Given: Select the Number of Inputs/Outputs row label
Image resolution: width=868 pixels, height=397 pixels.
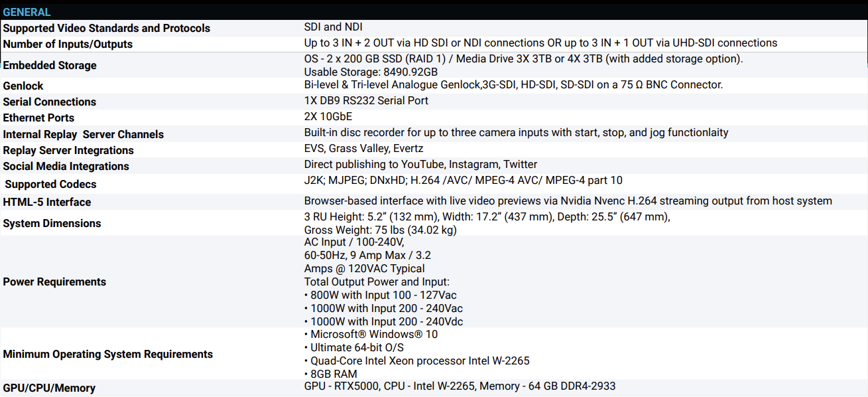Looking at the screenshot, I should coord(68,44).
